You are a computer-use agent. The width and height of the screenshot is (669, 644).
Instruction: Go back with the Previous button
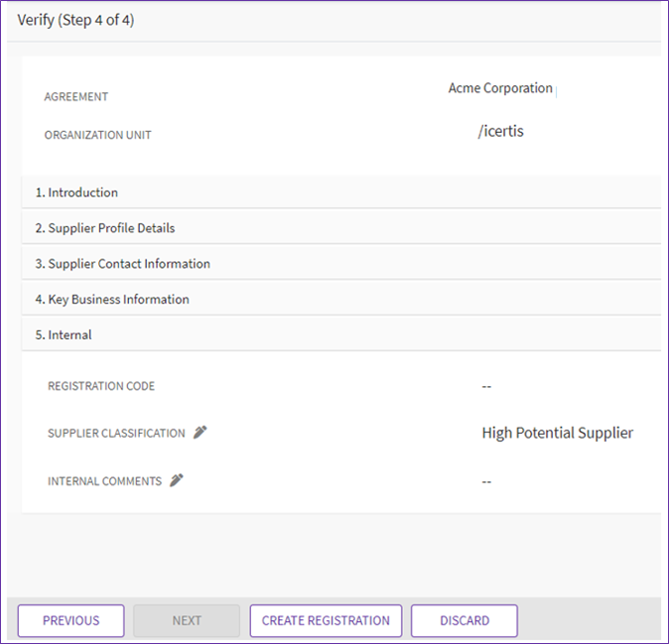70,620
